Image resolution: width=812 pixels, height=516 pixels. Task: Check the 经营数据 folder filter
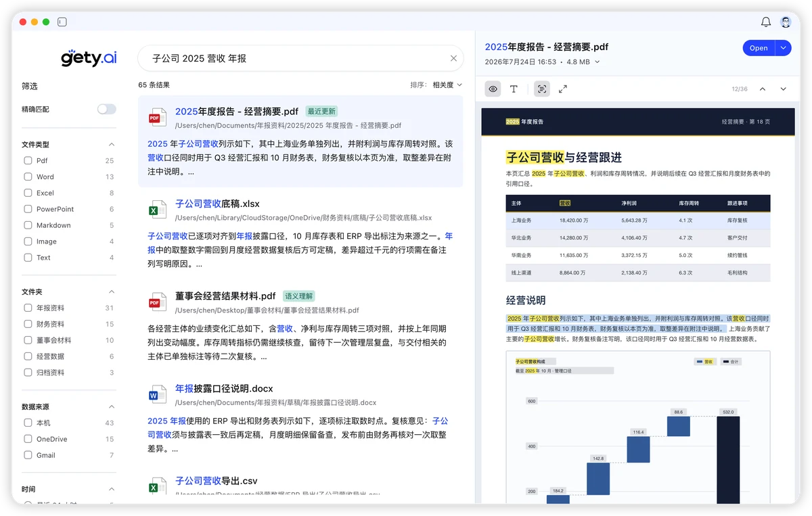coord(28,356)
